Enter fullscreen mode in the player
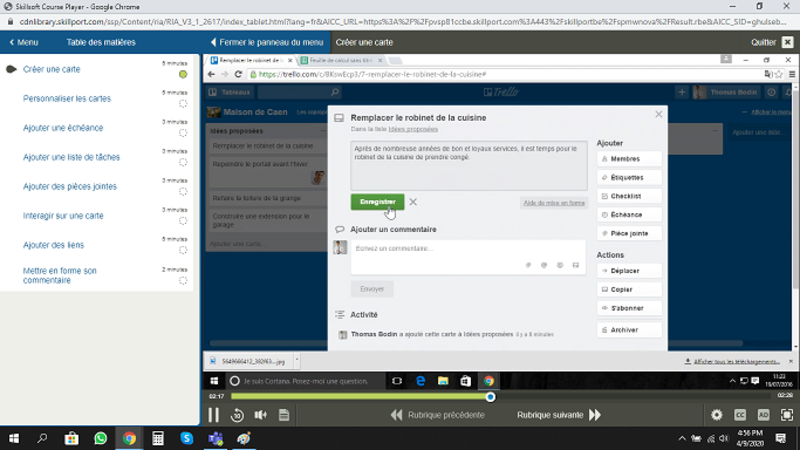The width and height of the screenshot is (800, 450). tap(787, 415)
